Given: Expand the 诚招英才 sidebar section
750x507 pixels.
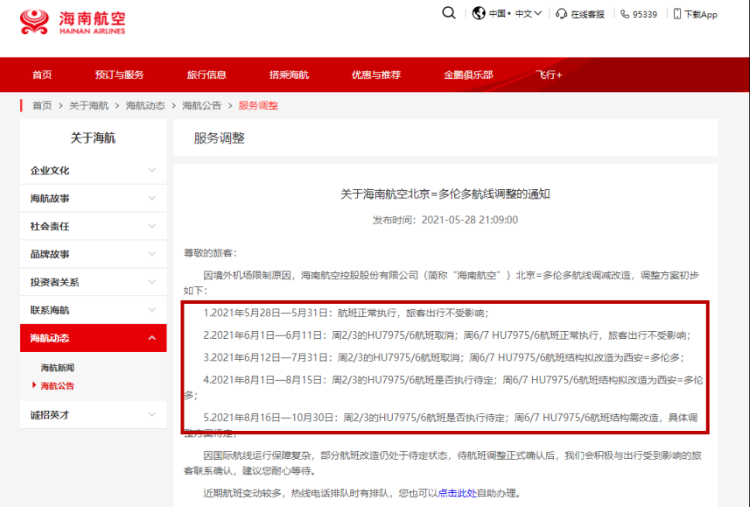Looking at the screenshot, I should coord(93,415).
